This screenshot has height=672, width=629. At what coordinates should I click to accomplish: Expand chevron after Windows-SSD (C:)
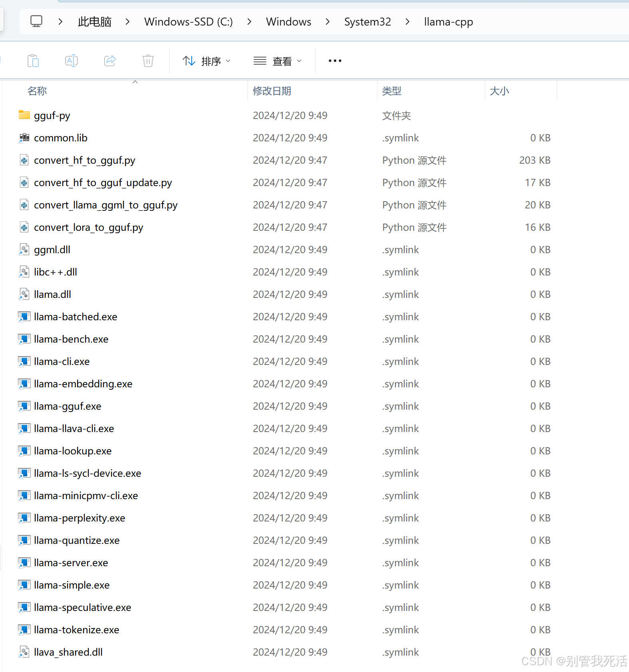[x=249, y=22]
